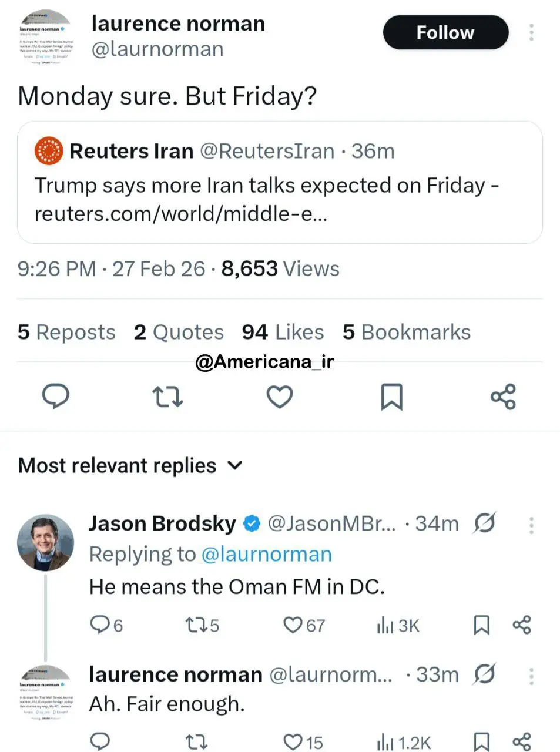View the 2 Quotes list
This screenshot has height=752, width=560.
click(179, 332)
